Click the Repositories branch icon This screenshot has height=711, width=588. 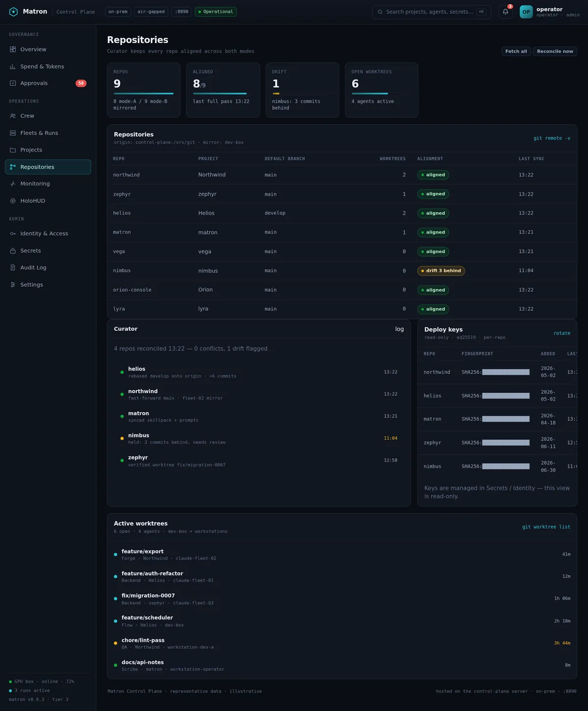point(13,167)
